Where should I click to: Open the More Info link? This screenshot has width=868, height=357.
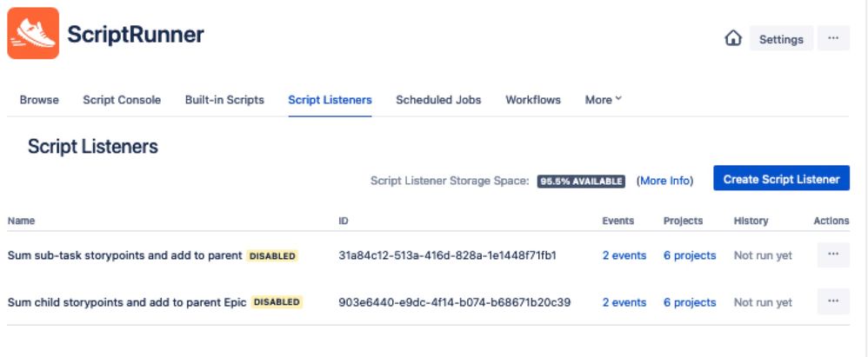coord(664,181)
